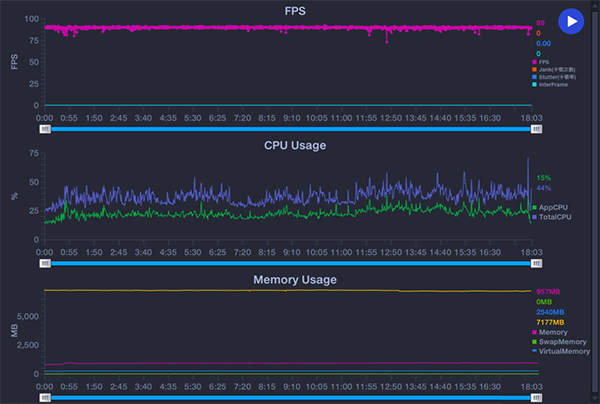Click the Memory Usage right range handle
The image size is (600, 404).
(536, 397)
